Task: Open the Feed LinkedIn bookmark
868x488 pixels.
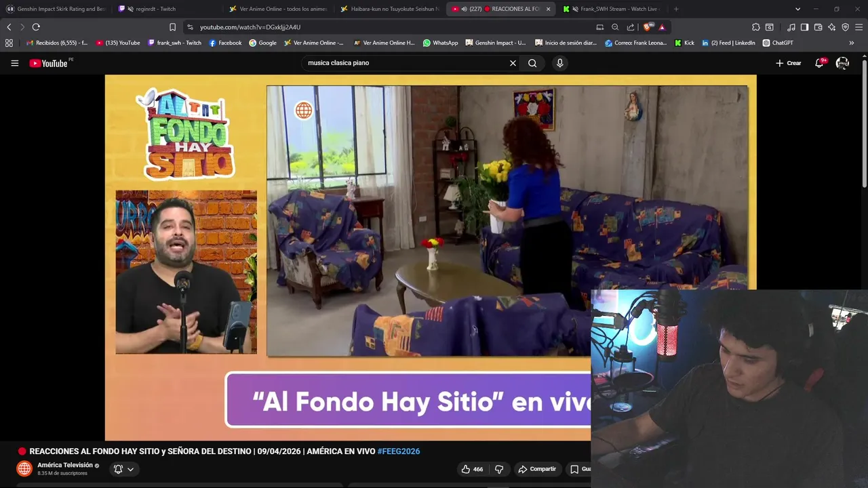Action: point(728,43)
